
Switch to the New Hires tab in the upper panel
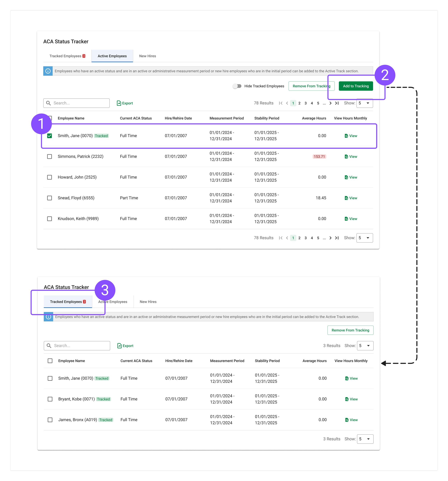[x=147, y=56]
